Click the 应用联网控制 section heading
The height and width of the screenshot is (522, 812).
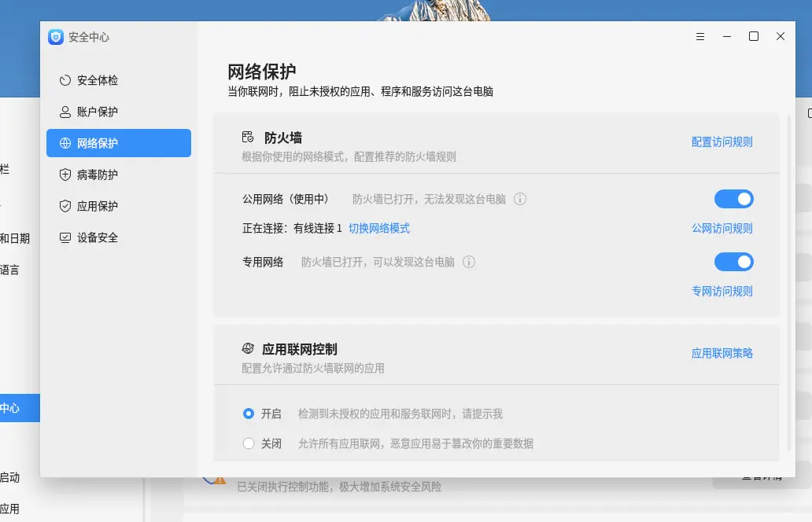299,349
